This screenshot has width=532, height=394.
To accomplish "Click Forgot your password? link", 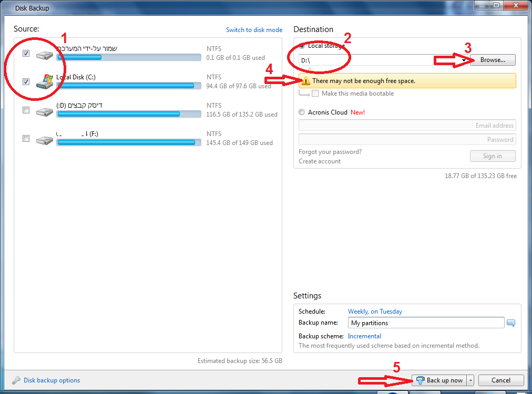I will [330, 152].
